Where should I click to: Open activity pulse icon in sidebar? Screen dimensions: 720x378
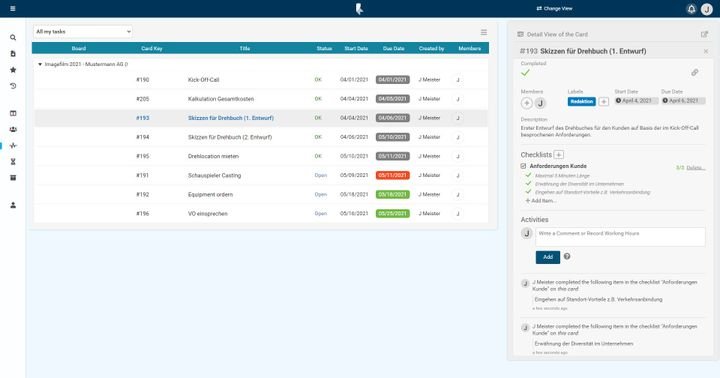click(x=13, y=146)
